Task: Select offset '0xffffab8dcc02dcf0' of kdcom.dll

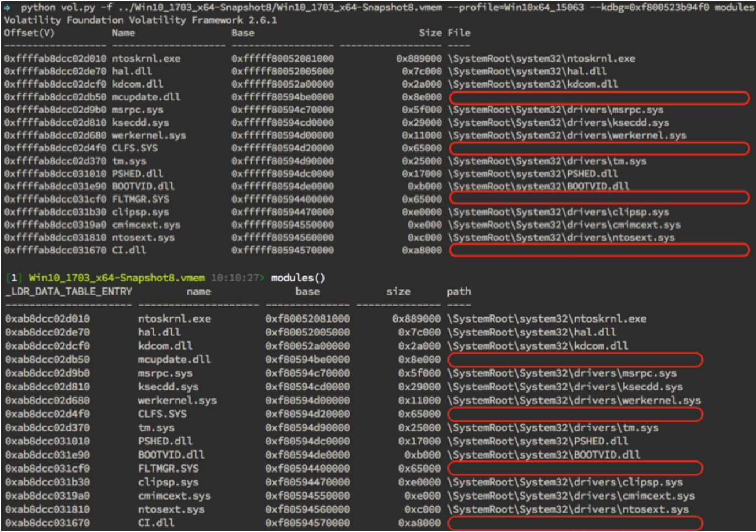Action: coord(55,84)
